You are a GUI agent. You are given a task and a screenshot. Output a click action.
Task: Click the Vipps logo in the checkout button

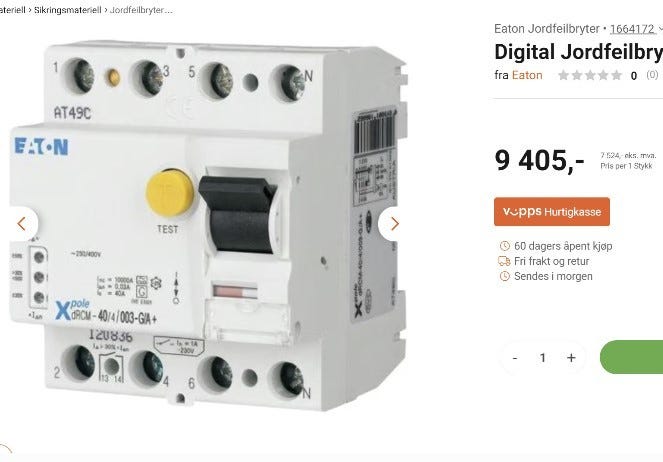tap(522, 211)
